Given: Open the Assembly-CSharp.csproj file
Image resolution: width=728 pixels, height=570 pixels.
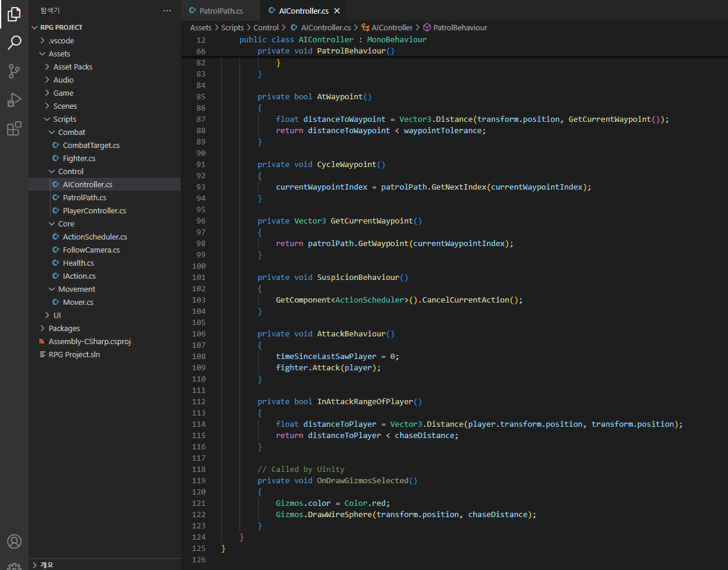Looking at the screenshot, I should 89,341.
